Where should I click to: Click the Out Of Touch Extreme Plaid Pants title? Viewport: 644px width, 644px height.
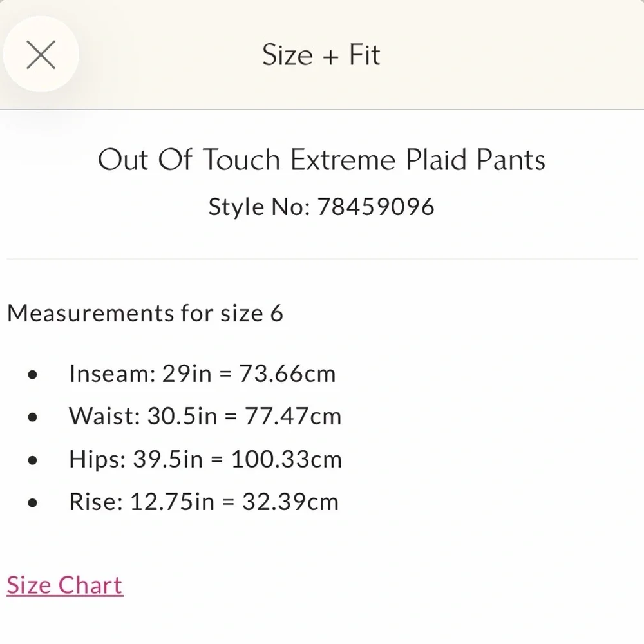tap(321, 160)
